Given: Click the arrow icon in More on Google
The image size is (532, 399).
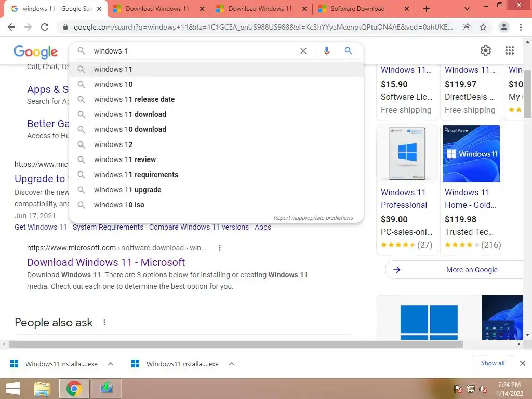Looking at the screenshot, I should tap(396, 270).
